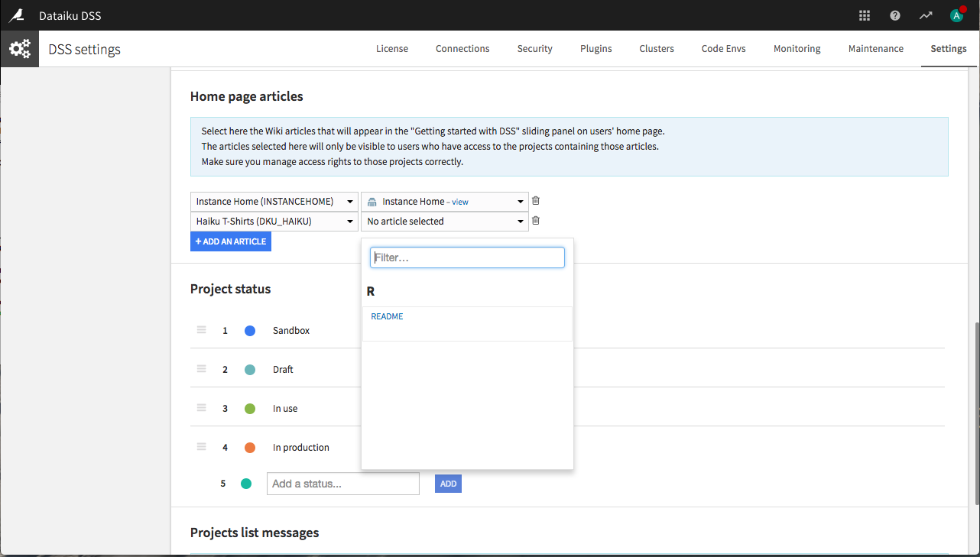Pick the color for new status 5

tap(246, 484)
